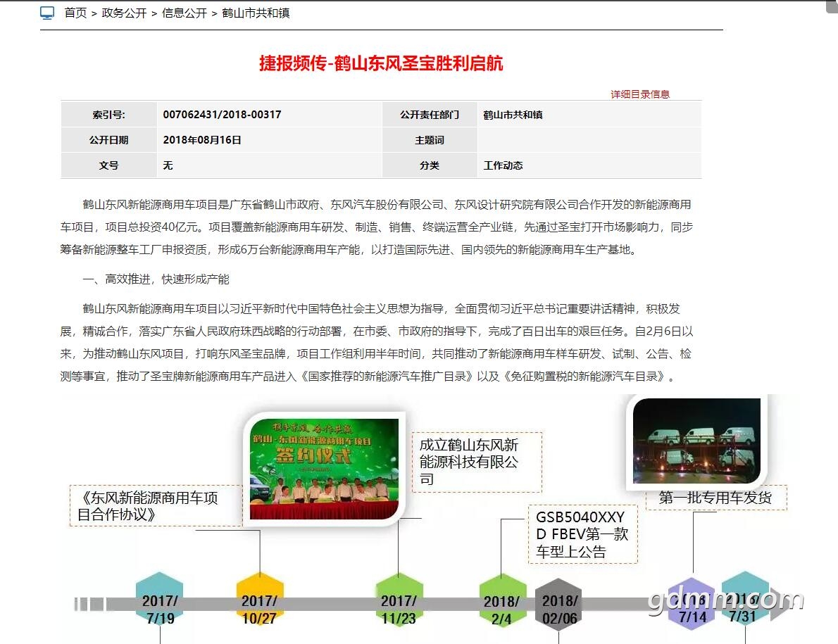Viewport: 838px width, 644px height.
Task: Click the page scrollbar at top right
Action: 832,8
